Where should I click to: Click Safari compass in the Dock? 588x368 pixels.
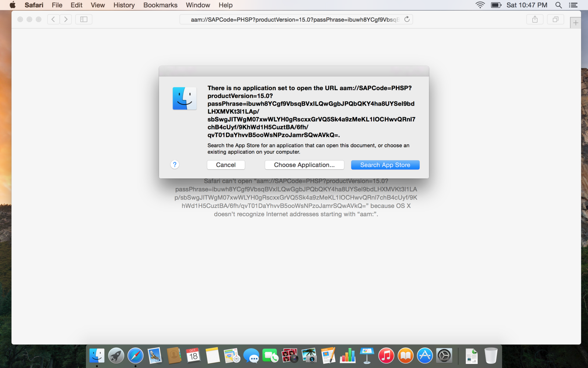[135, 356]
